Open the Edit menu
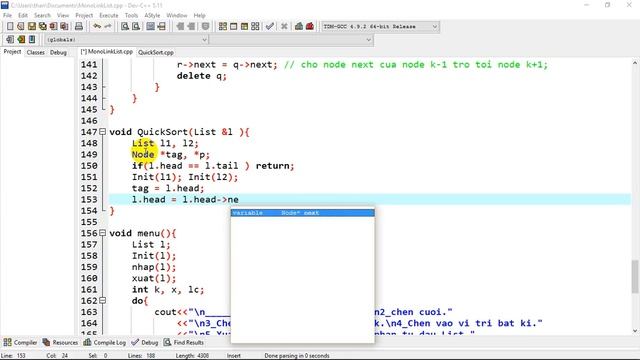 coord(23,15)
